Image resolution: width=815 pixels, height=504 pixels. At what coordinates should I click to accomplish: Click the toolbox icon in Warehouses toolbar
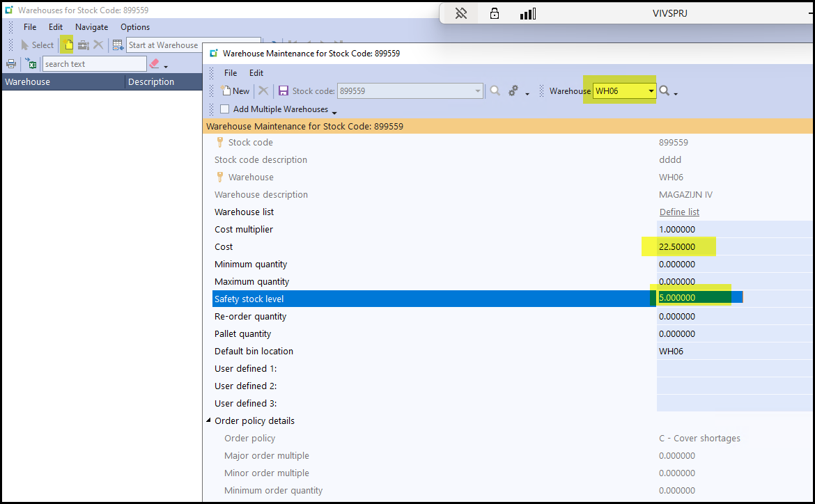pos(84,45)
